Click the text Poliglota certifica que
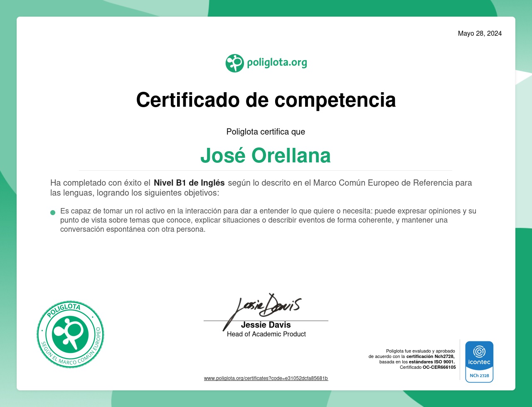Viewport: 532px width, 407px height. [266, 132]
